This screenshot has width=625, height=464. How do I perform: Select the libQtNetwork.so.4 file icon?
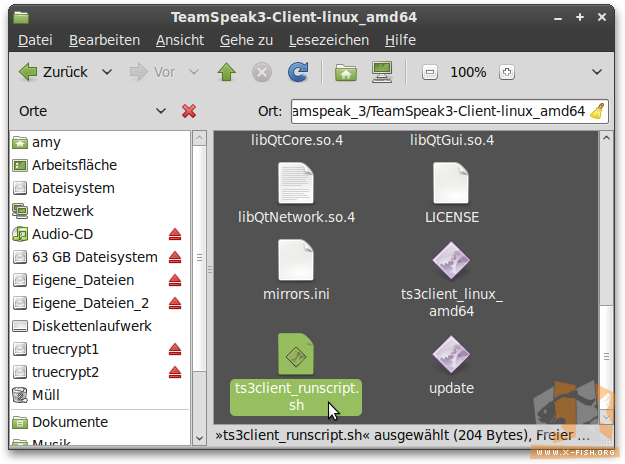pyautogui.click(x=296, y=183)
